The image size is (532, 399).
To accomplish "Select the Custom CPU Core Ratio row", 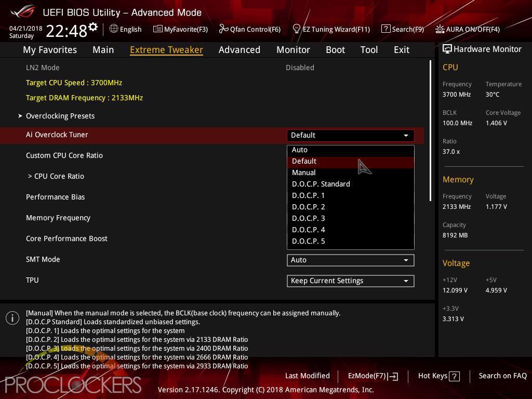I will [x=64, y=155].
